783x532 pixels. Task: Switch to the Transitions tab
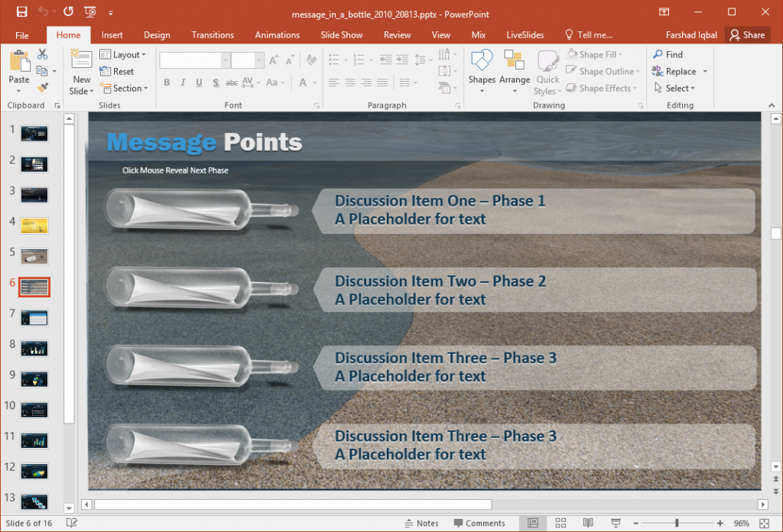tap(213, 35)
